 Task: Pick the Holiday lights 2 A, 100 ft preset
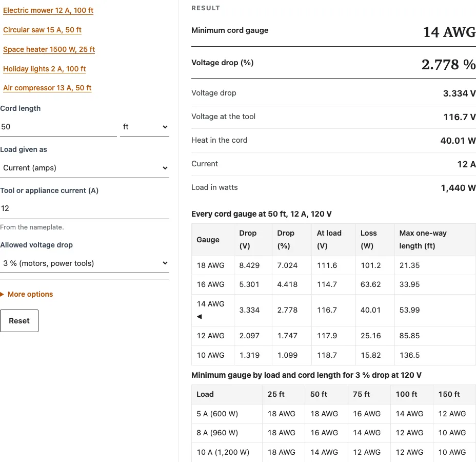tap(44, 69)
